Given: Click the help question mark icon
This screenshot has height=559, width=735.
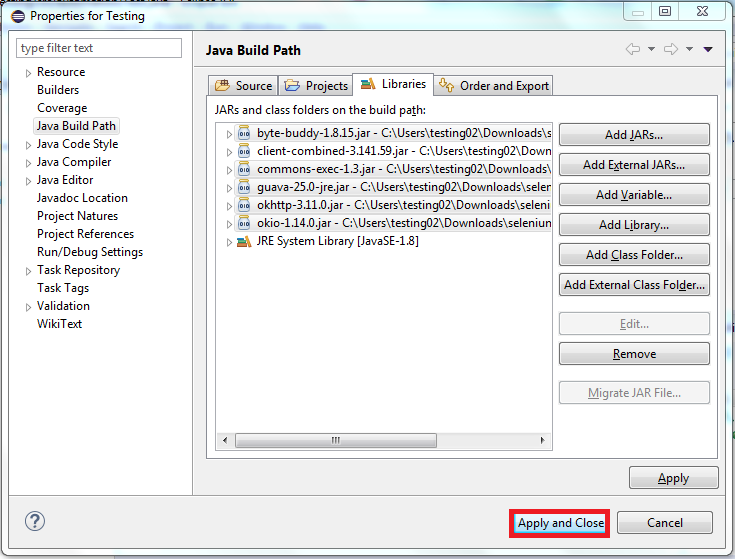Looking at the screenshot, I should point(35,521).
